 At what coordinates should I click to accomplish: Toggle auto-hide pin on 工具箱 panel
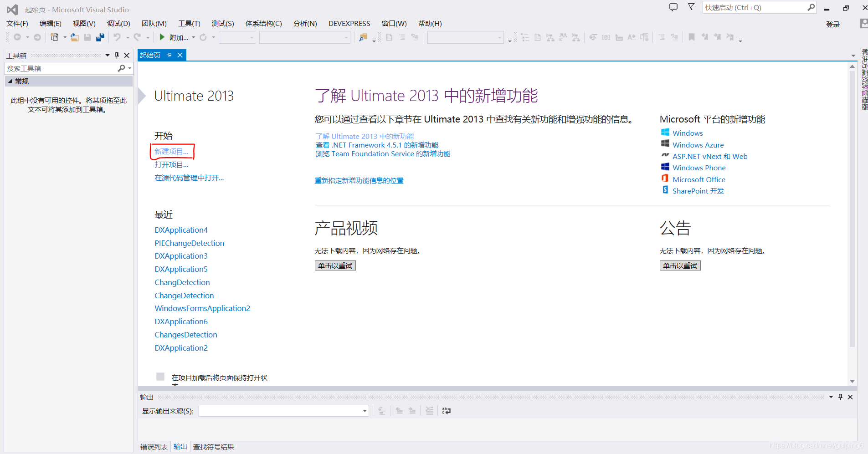117,56
